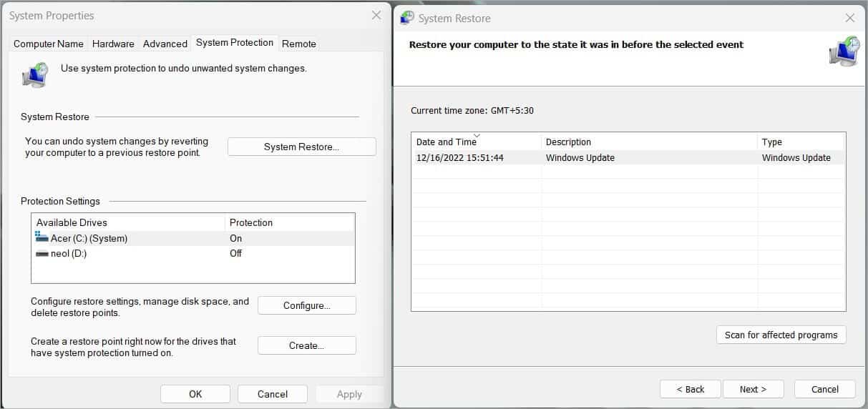The height and width of the screenshot is (409, 868).
Task: Click the Description column header
Action: coord(650,142)
